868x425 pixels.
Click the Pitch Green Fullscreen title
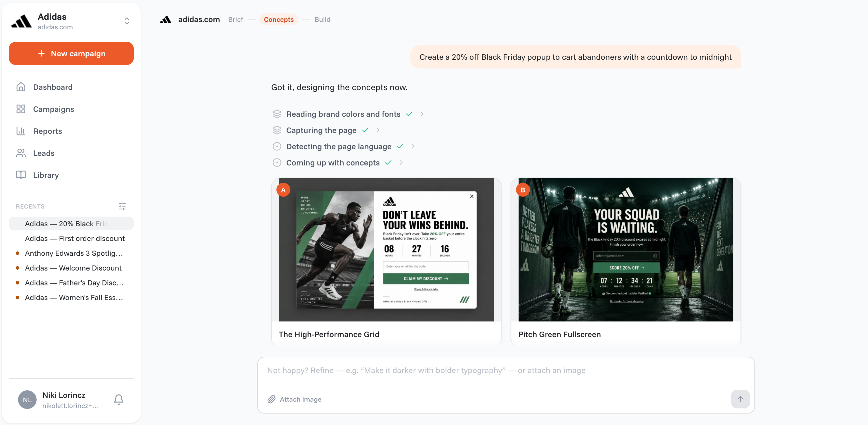(x=559, y=334)
